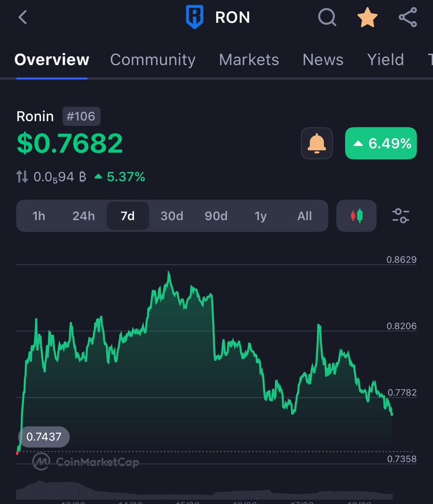
Task: Select the 90d timeframe
Action: pyautogui.click(x=216, y=216)
